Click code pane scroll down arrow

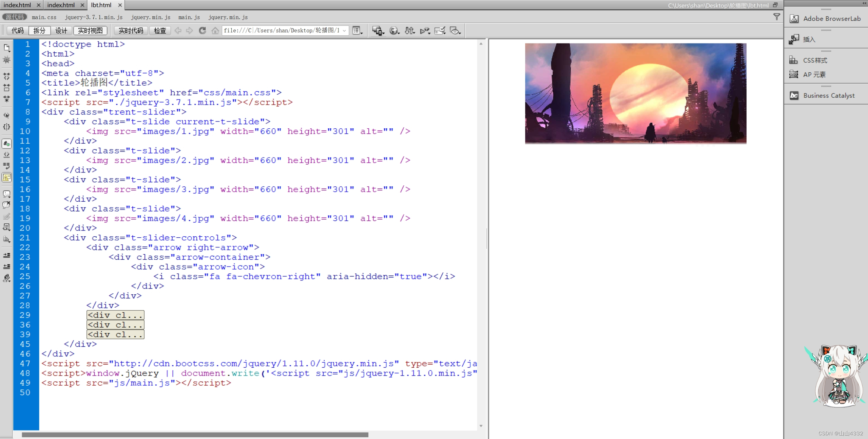(x=481, y=426)
